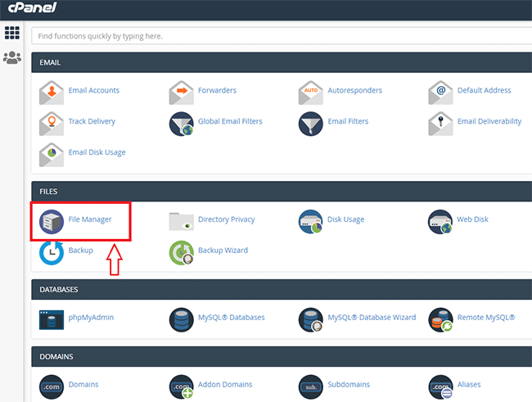Open the Autoresponders AUTO envelope icon
The width and height of the screenshot is (532, 402).
(x=310, y=93)
